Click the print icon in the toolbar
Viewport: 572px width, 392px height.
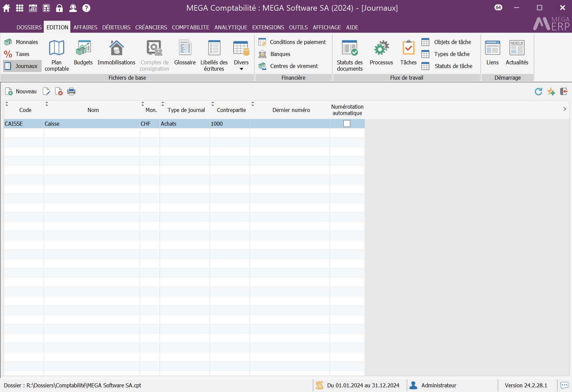pyautogui.click(x=71, y=91)
